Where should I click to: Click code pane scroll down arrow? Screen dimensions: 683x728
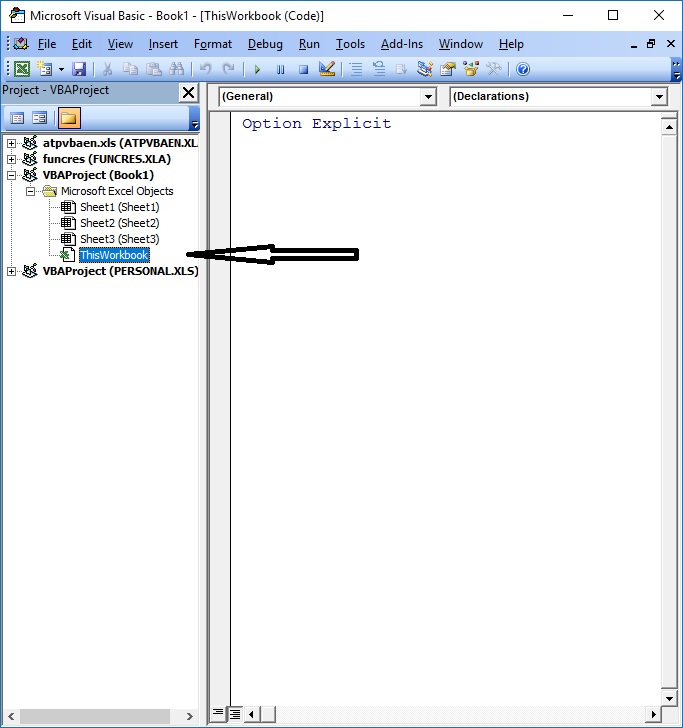tap(669, 698)
